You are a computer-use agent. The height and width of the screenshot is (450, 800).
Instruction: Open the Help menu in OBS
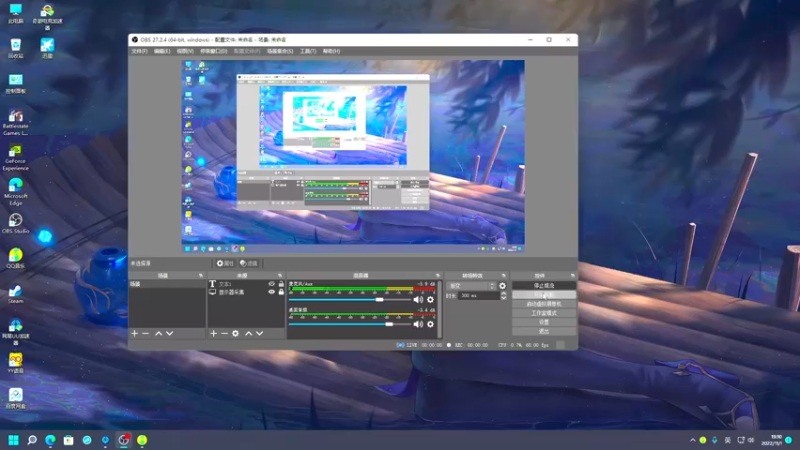coord(331,51)
